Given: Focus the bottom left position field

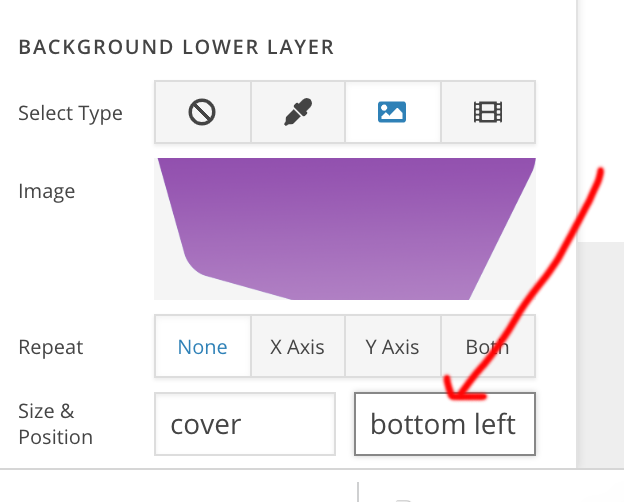Looking at the screenshot, I should (x=444, y=424).
